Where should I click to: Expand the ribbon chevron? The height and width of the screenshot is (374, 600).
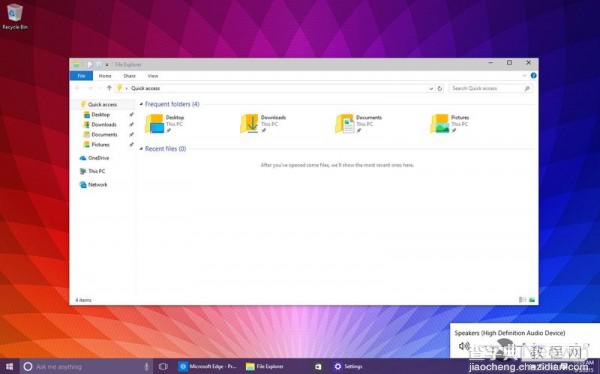(x=524, y=76)
